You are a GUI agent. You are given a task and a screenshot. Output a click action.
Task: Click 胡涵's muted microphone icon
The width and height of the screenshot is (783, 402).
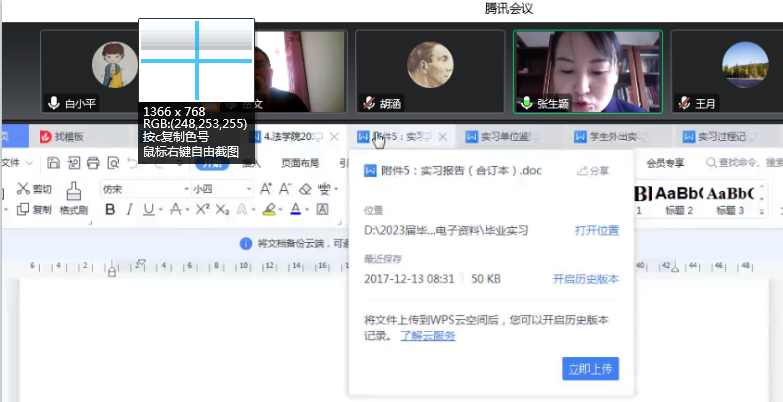tap(369, 103)
